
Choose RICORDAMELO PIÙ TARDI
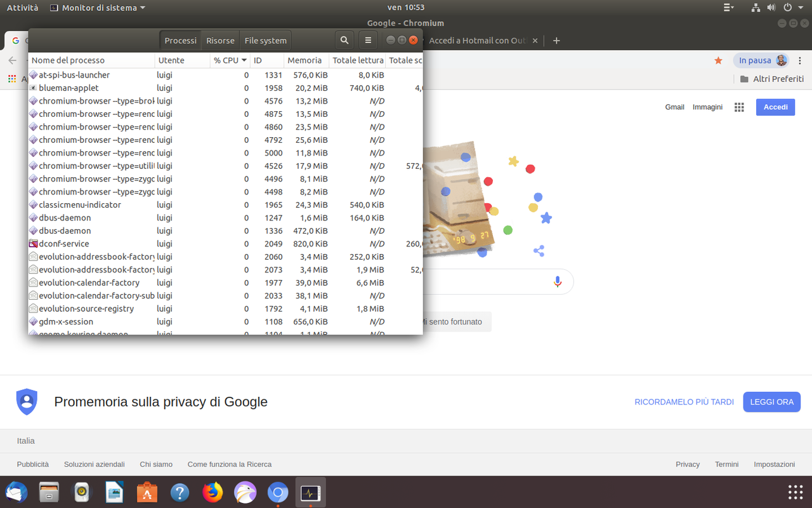[x=684, y=402]
